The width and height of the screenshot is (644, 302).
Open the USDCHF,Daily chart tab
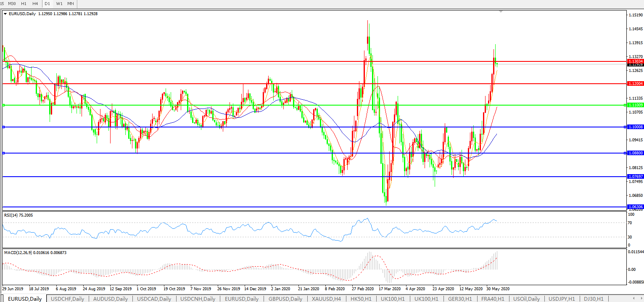pos(67,299)
